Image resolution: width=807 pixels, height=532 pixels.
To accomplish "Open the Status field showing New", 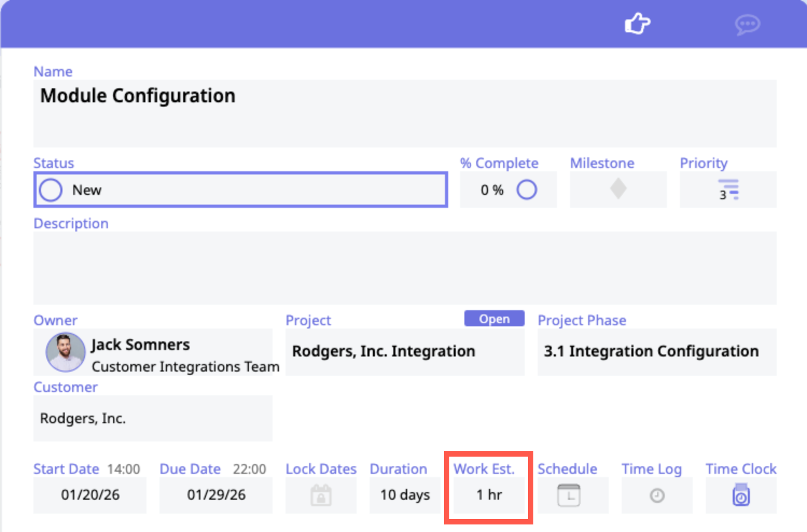I will coord(240,190).
